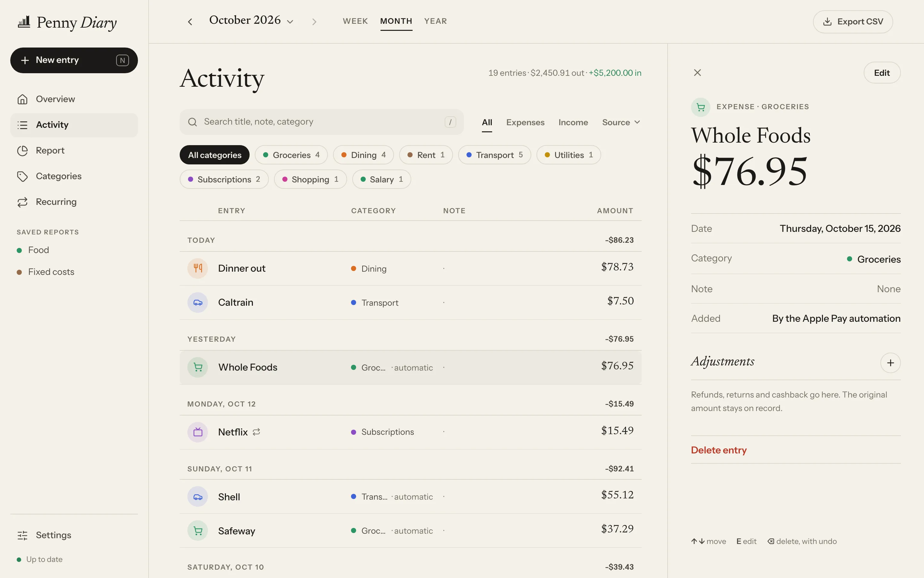The width and height of the screenshot is (924, 578).
Task: Open Recurring page in sidebar
Action: (74, 202)
